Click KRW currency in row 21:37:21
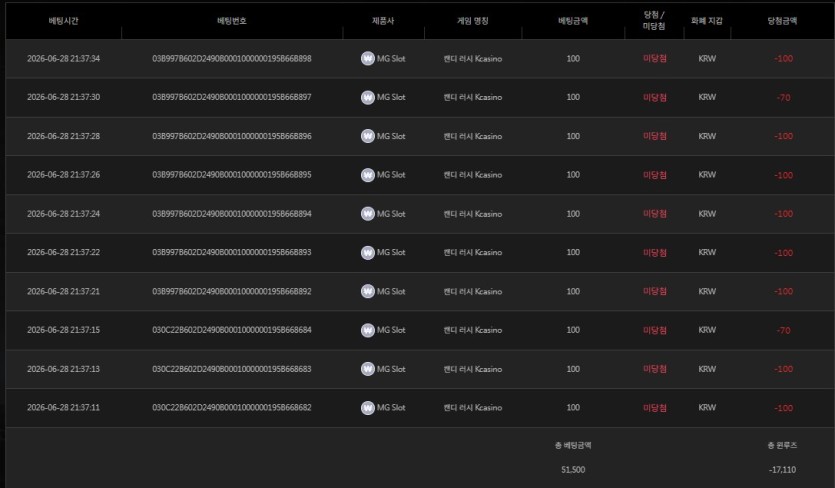 707,291
